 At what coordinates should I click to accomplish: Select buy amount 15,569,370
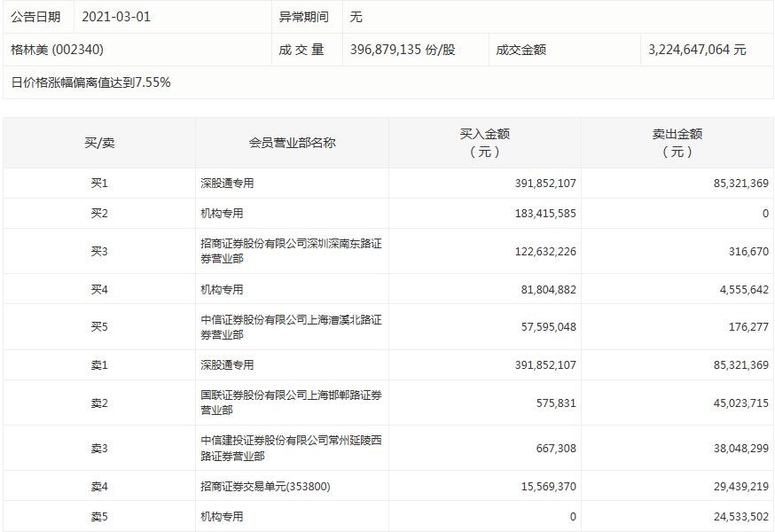pyautogui.click(x=548, y=487)
